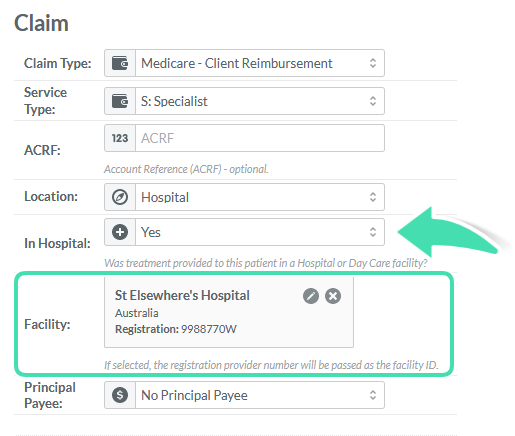Open the Claim Type dropdown

[x=260, y=63]
